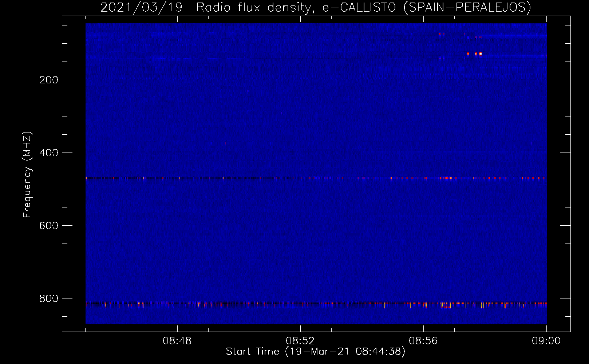Click the 400 frequency tick label
Image resolution: width=589 pixels, height=364 pixels.
point(49,153)
